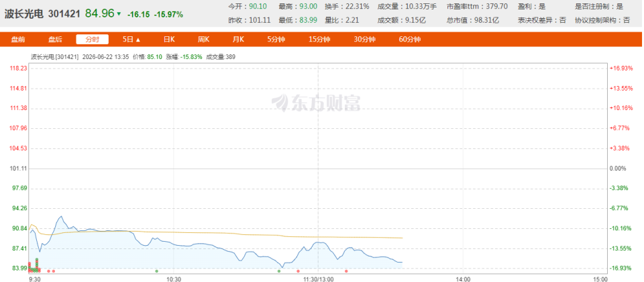Image resolution: width=644 pixels, height=282 pixels.
Task: Click the stock name 波长光电
Action: point(24,14)
